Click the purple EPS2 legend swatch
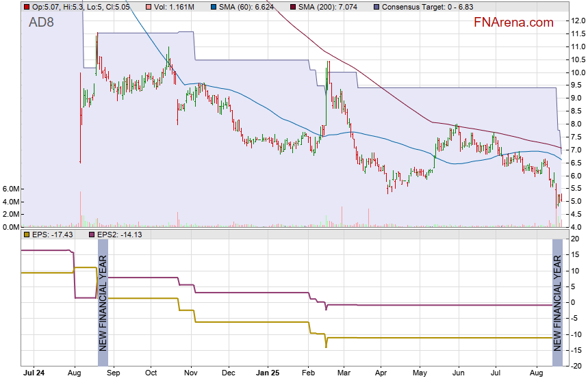The height and width of the screenshot is (387, 588). [92, 235]
